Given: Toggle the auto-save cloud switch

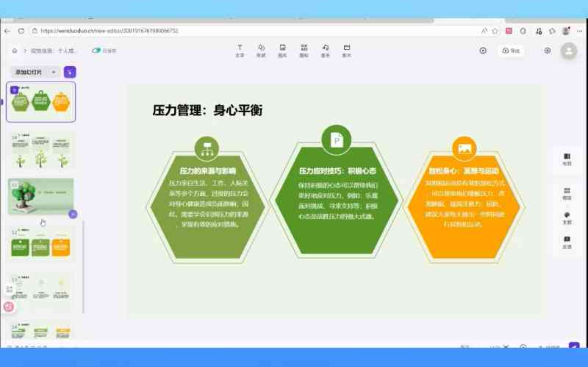Looking at the screenshot, I should 96,51.
